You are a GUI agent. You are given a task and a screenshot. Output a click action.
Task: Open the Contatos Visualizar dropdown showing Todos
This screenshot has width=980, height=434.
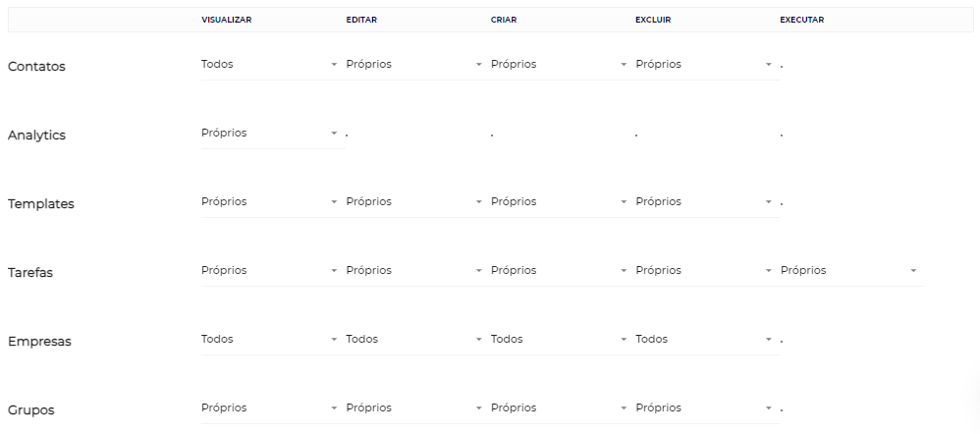click(269, 65)
